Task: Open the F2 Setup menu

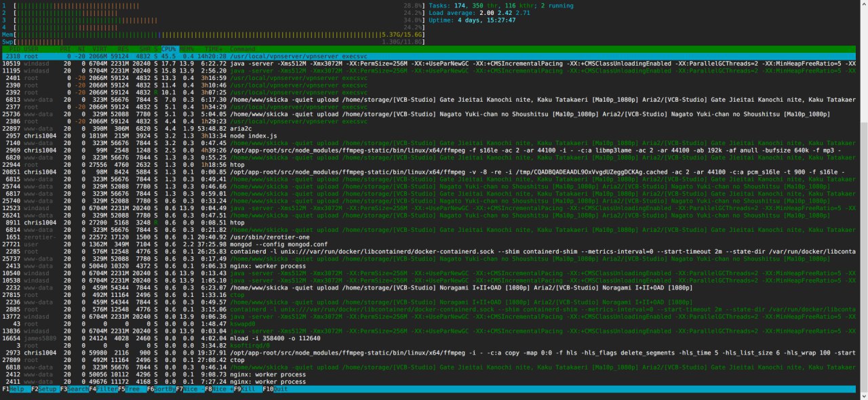Action: click(x=44, y=390)
